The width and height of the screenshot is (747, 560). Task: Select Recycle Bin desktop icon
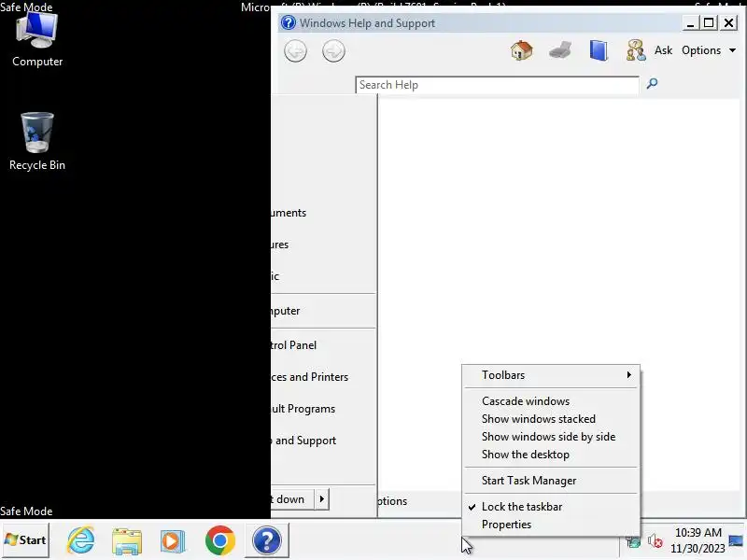tap(37, 142)
